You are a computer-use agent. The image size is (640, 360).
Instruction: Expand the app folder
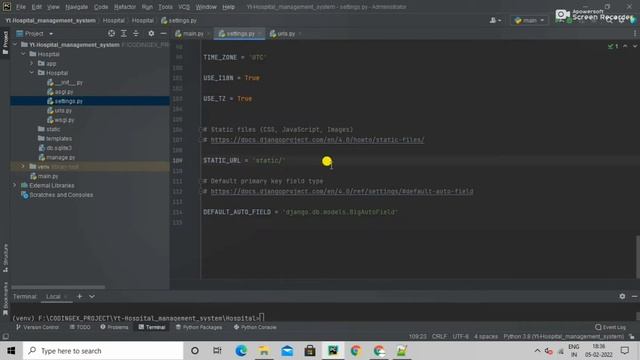32,63
